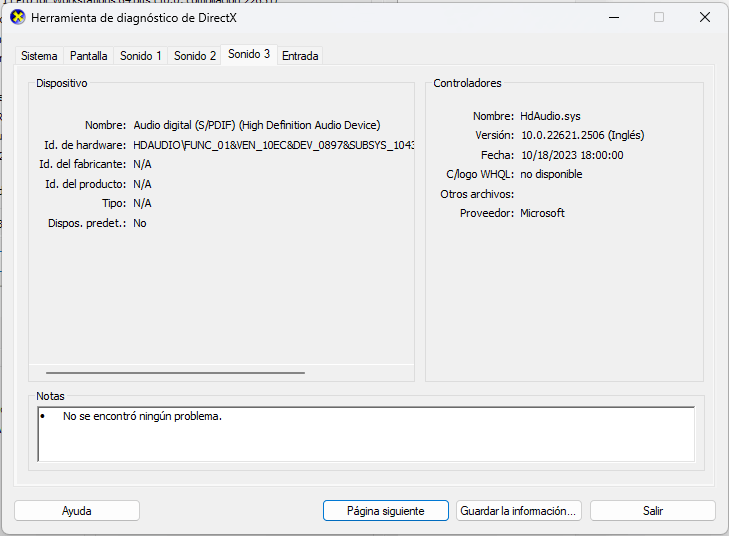The height and width of the screenshot is (536, 729).
Task: Click the window title Herramienta de diagnóstico de DirectX
Action: (x=134, y=18)
